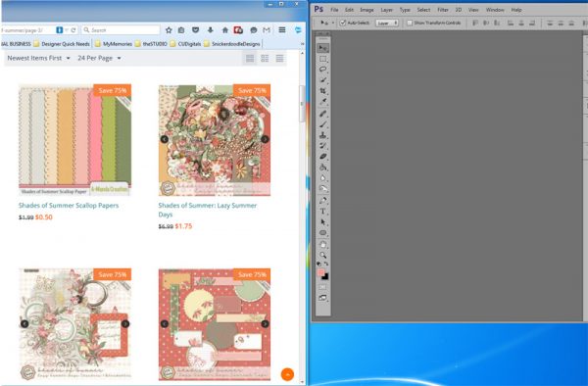Open browser Downloads arrow icon
The image size is (588, 386).
pyautogui.click(x=210, y=30)
